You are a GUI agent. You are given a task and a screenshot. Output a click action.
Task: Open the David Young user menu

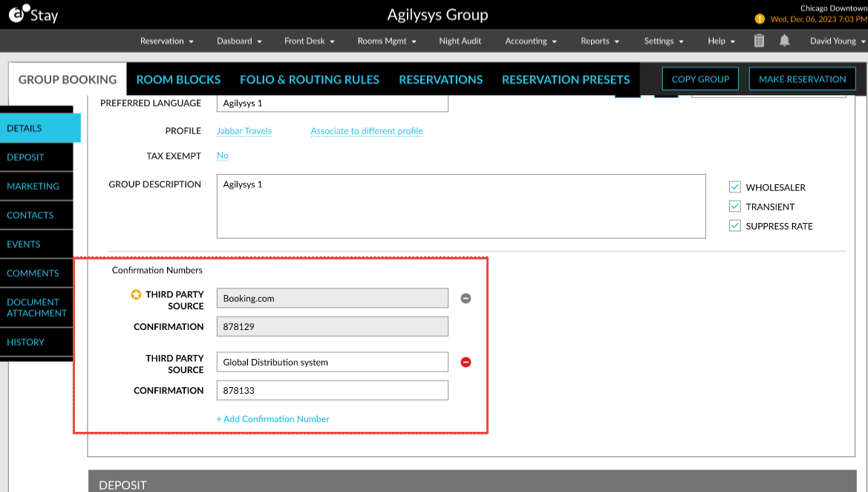(x=838, y=41)
